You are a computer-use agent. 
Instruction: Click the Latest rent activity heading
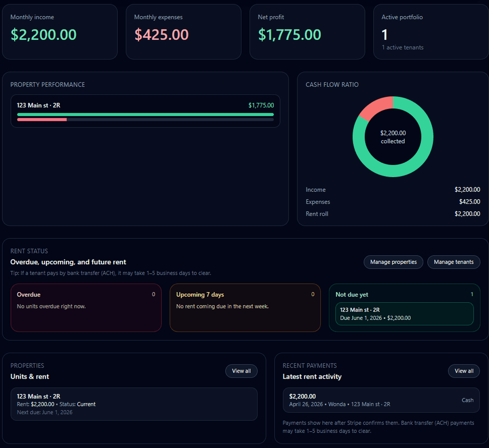point(312,377)
